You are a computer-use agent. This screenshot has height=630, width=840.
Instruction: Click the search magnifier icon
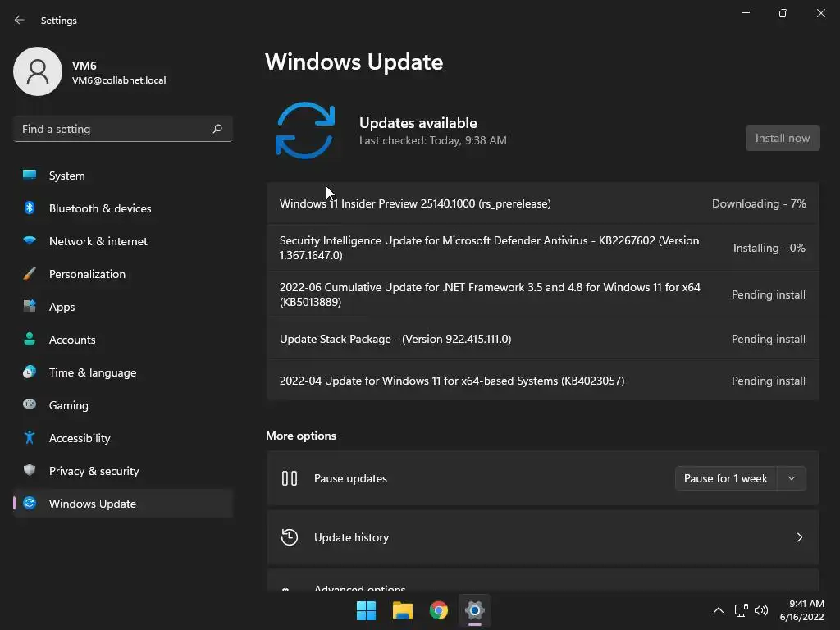point(217,129)
